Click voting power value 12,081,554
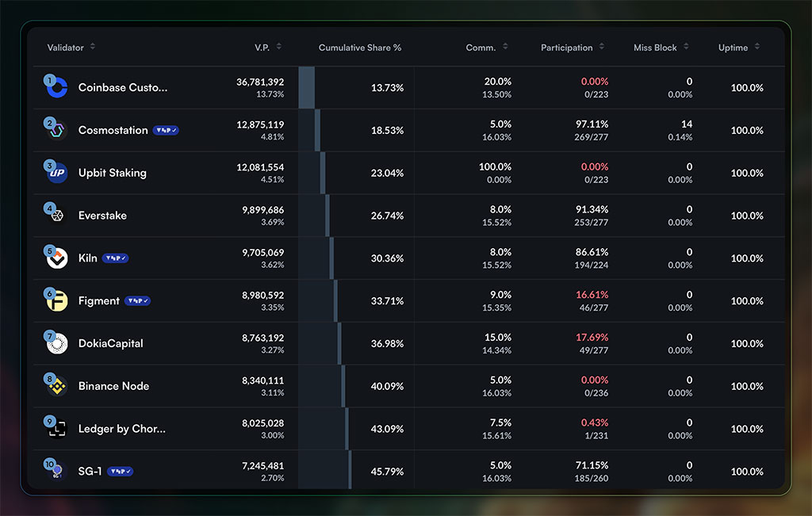Image resolution: width=812 pixels, height=516 pixels. 260,167
